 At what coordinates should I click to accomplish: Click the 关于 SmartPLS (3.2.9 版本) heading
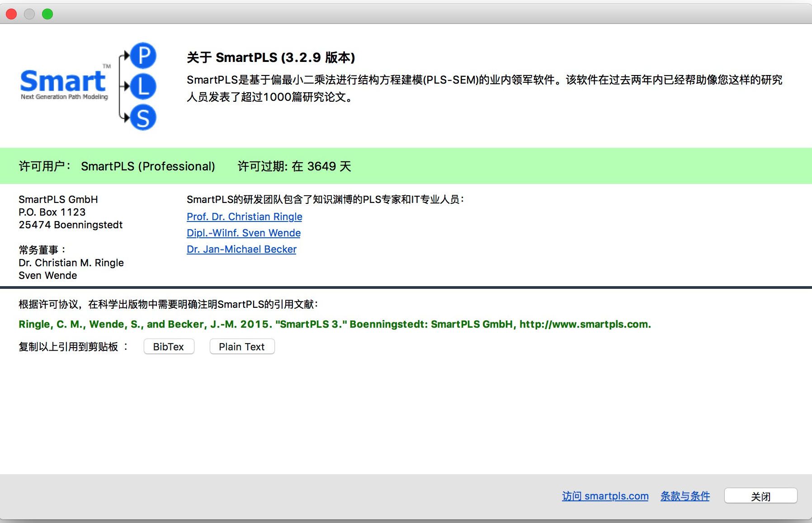271,57
